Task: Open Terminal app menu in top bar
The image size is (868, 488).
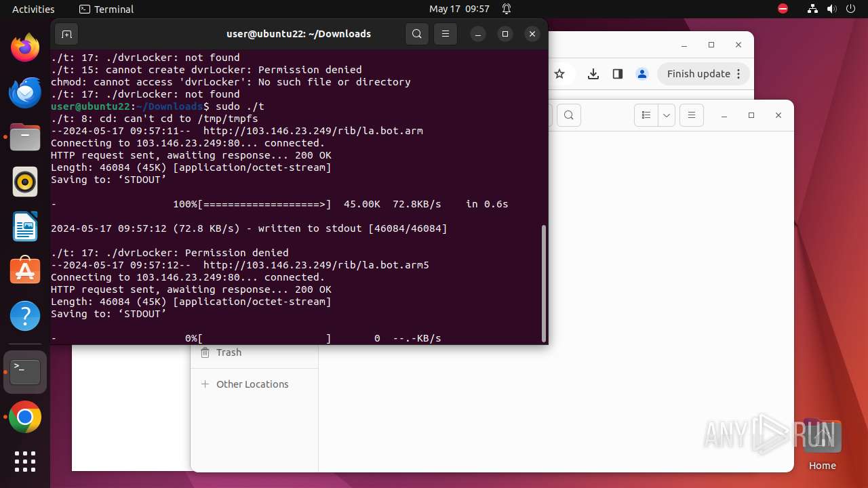Action: 106,9
